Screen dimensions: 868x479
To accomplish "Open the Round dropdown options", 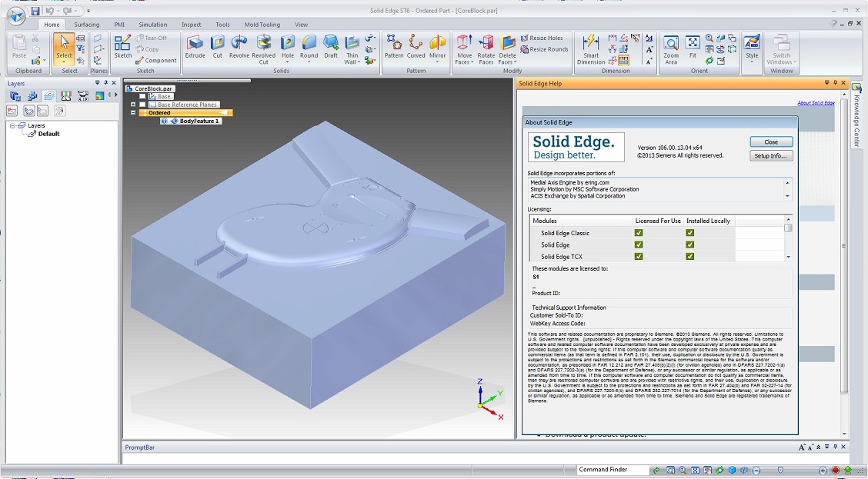I will [x=309, y=62].
